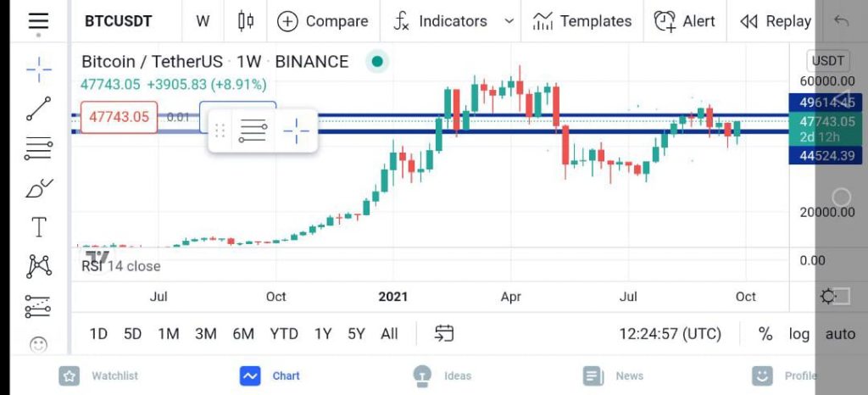Image resolution: width=868 pixels, height=395 pixels.
Task: Toggle log scale mode
Action: click(798, 334)
